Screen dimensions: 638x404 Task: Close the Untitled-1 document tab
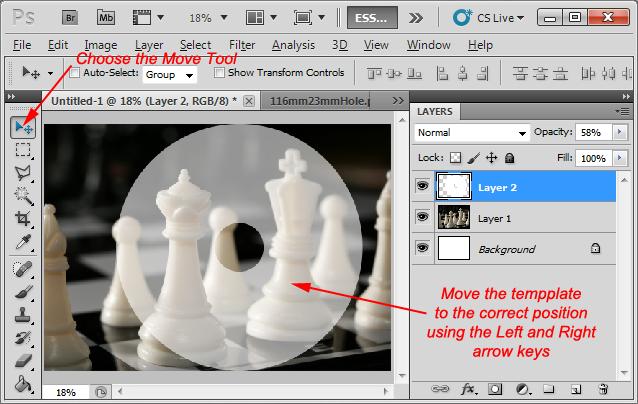click(x=249, y=101)
